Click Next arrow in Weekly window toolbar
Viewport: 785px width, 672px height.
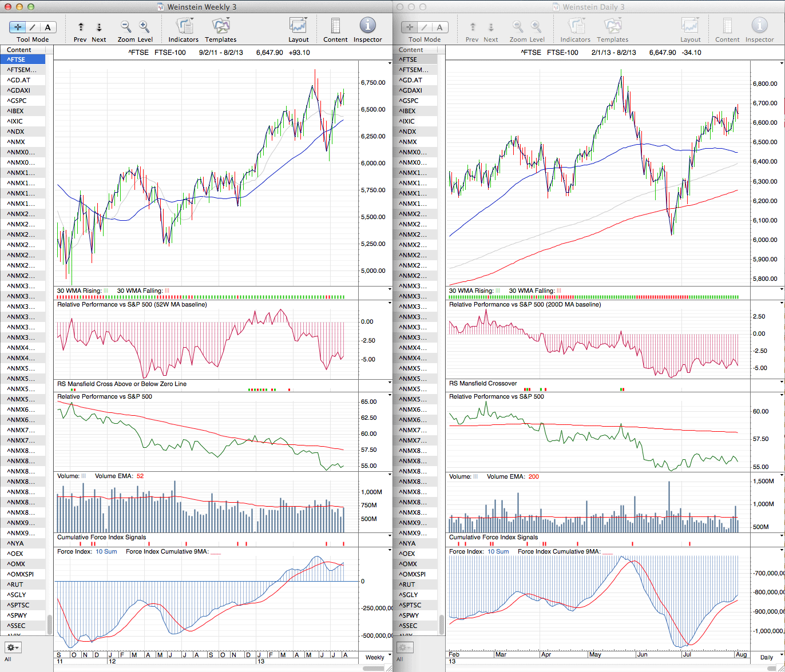[99, 27]
